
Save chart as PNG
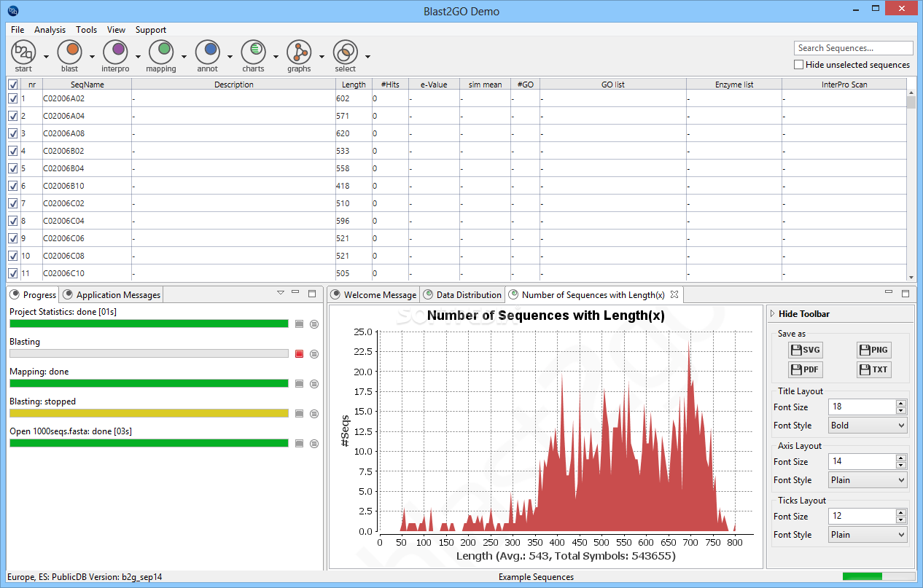pyautogui.click(x=873, y=350)
